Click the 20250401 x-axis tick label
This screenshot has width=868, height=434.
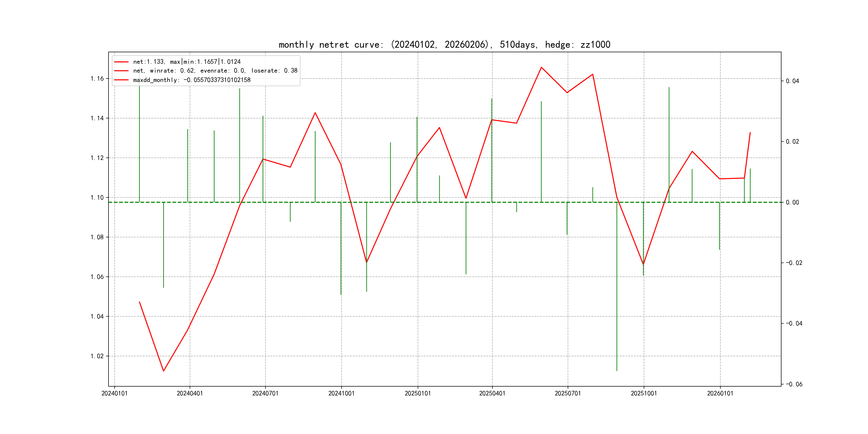tap(492, 393)
